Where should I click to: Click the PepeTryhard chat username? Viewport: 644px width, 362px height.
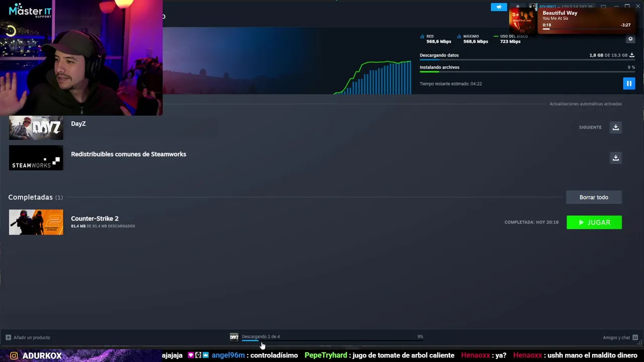pos(326,355)
